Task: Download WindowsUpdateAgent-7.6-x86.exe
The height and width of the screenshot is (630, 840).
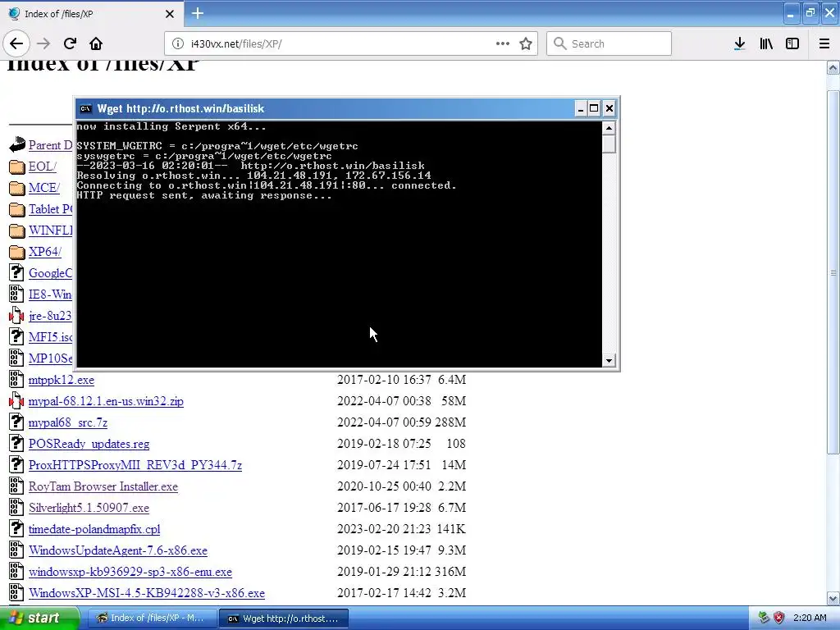Action: [118, 550]
